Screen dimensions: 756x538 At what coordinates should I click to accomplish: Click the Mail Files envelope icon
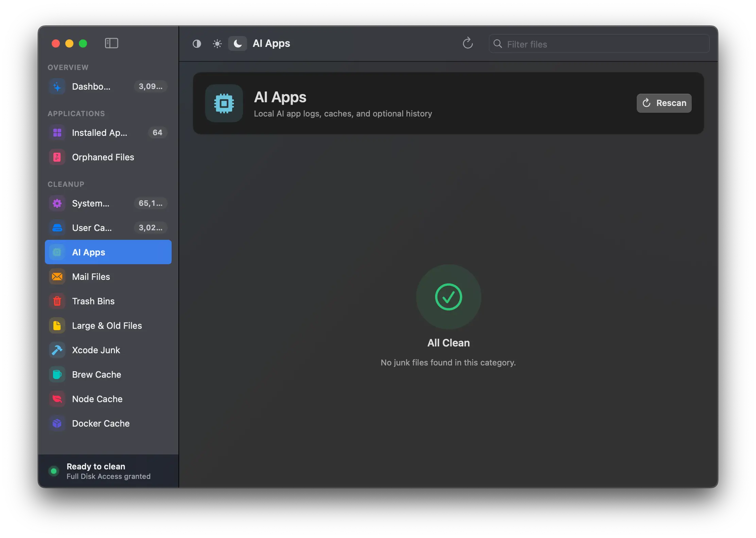pyautogui.click(x=57, y=277)
